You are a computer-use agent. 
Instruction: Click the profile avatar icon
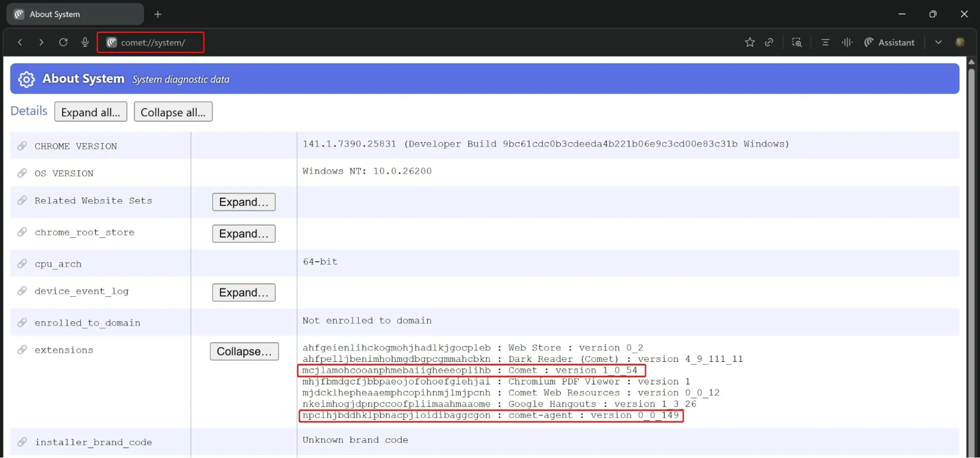pyautogui.click(x=960, y=43)
